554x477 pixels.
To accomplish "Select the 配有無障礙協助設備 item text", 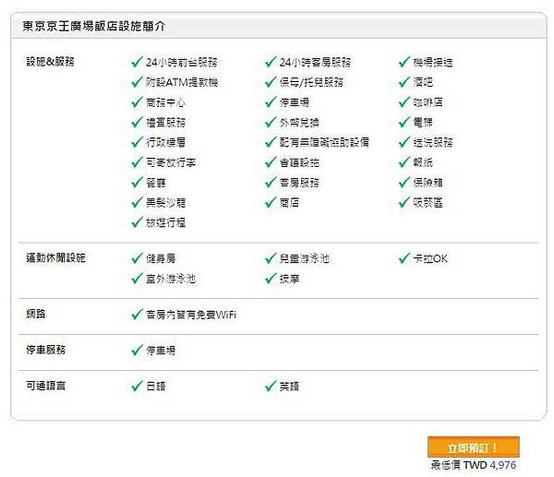I will point(324,142).
